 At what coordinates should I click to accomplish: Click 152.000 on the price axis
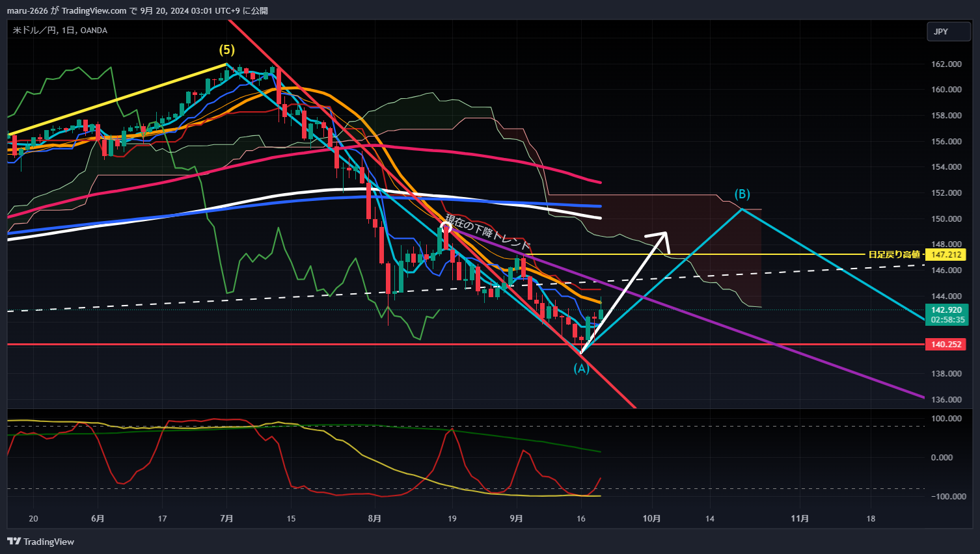(946, 193)
